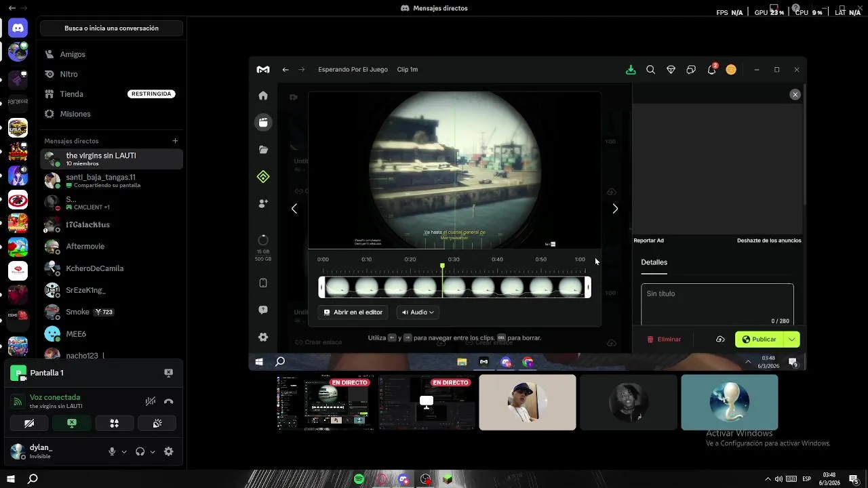Open DM with KcheroDeCamila
Screen dimensions: 868x488
click(x=111, y=268)
